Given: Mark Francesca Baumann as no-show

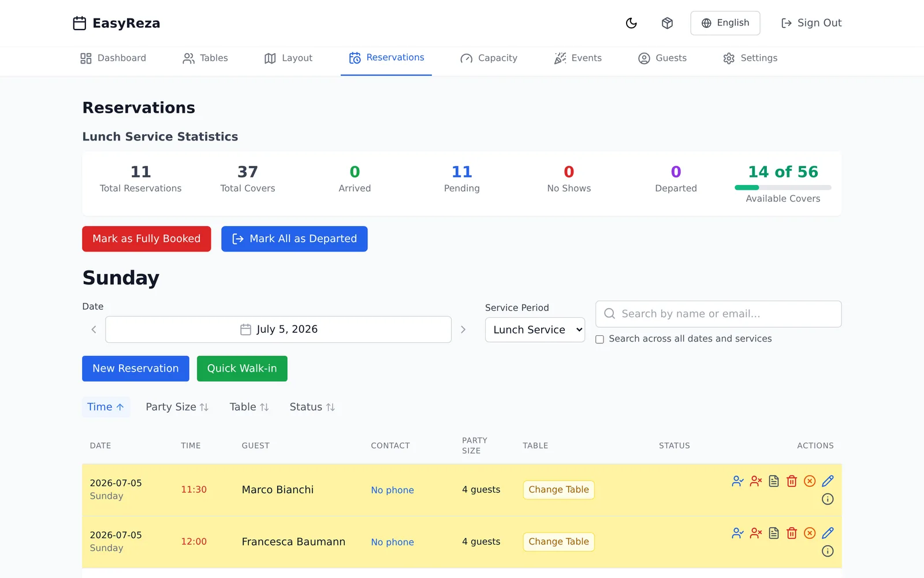Looking at the screenshot, I should pos(756,533).
